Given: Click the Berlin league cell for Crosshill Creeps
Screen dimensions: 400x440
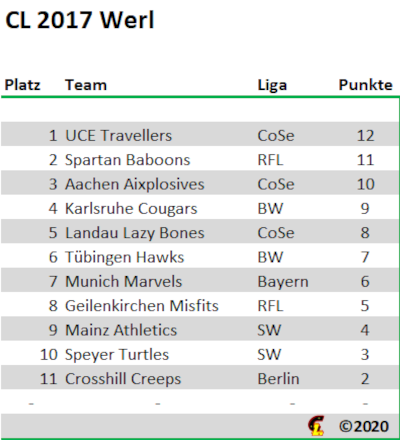Looking at the screenshot, I should tap(278, 379).
